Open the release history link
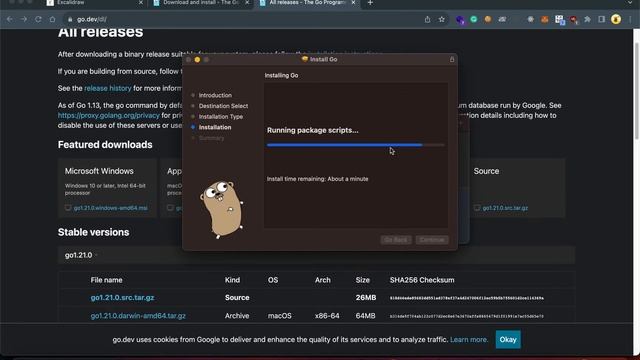Image resolution: width=640 pixels, height=360 pixels. (x=108, y=88)
